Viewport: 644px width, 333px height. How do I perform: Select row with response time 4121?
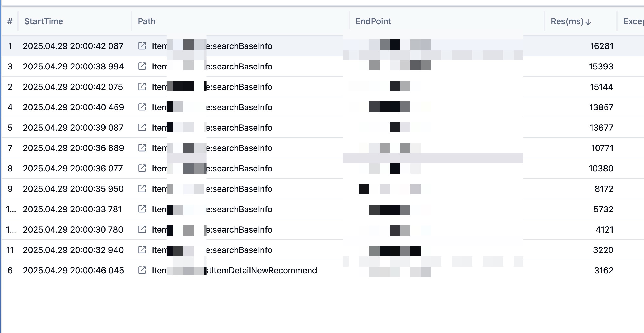(x=323, y=229)
